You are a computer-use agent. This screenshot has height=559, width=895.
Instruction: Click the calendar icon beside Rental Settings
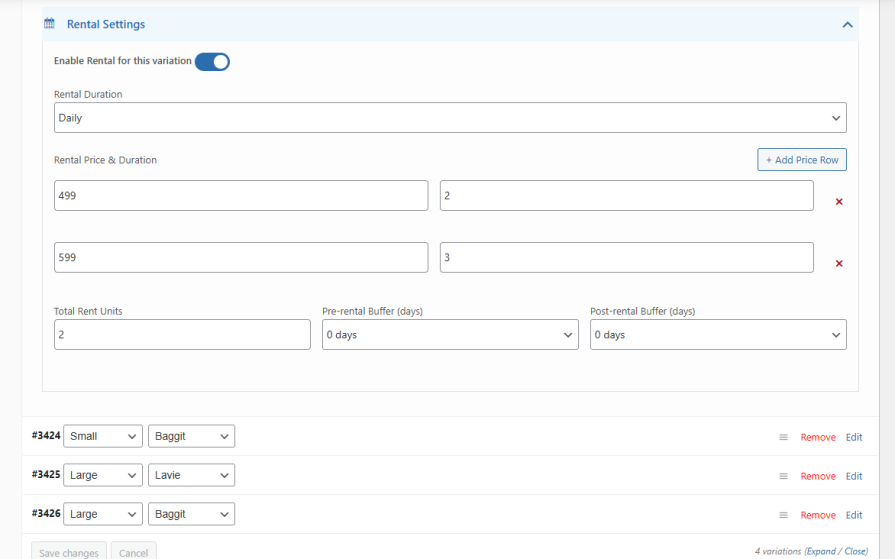click(50, 23)
